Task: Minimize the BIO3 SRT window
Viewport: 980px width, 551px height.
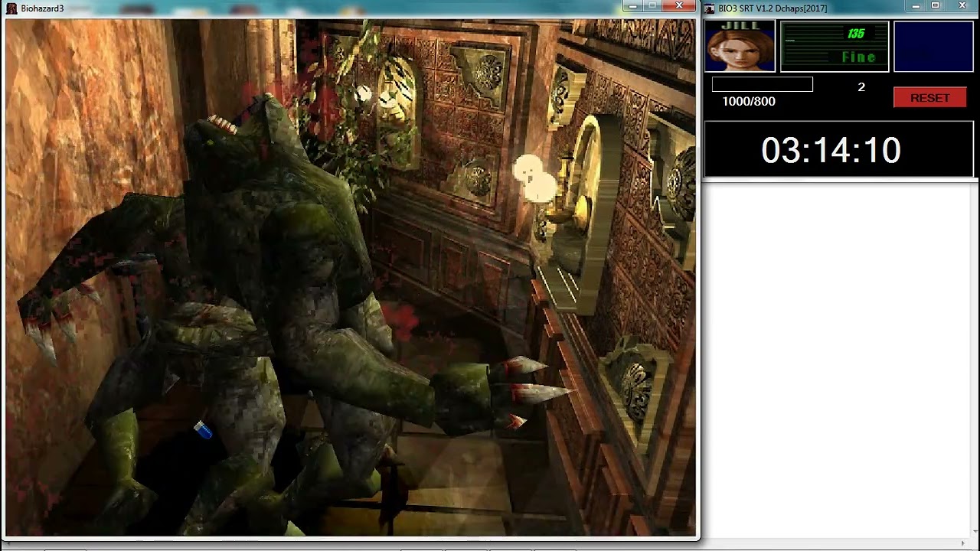Action: coord(916,6)
